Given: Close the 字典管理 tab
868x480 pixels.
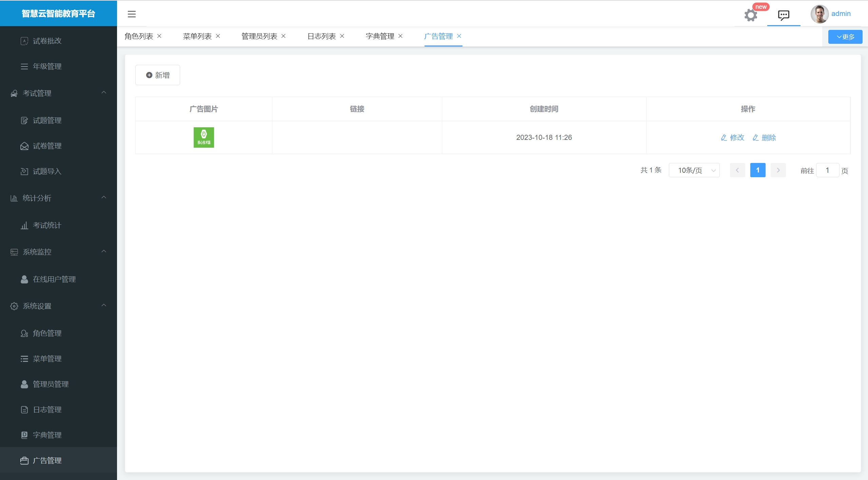Looking at the screenshot, I should (401, 36).
